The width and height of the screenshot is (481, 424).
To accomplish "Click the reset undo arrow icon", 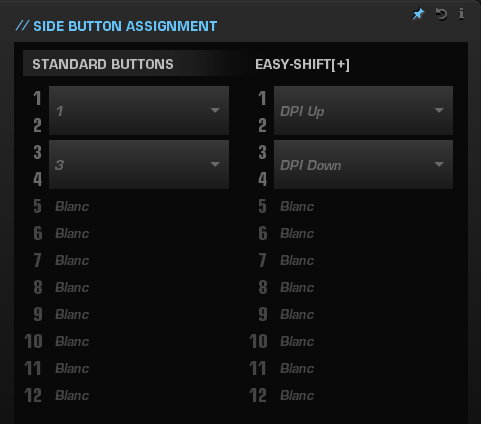I will pos(441,14).
